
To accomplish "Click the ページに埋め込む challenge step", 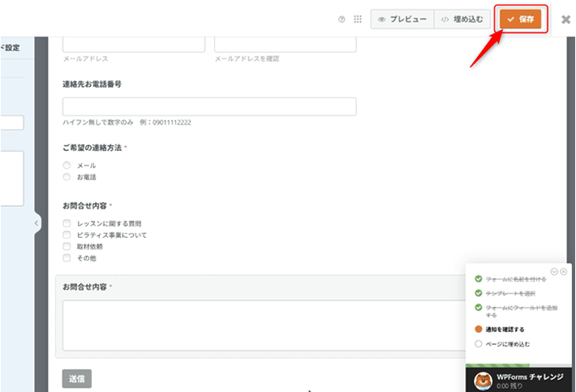I will click(508, 344).
